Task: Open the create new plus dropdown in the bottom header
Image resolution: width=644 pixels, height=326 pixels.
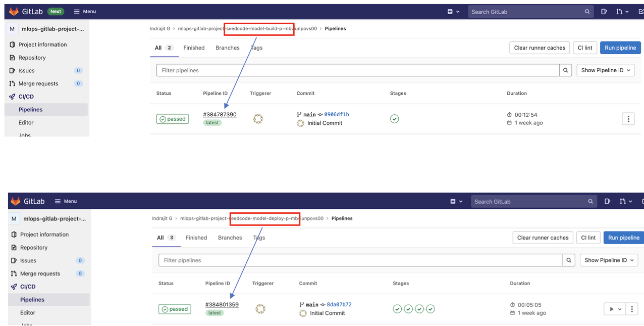Action: point(456,202)
